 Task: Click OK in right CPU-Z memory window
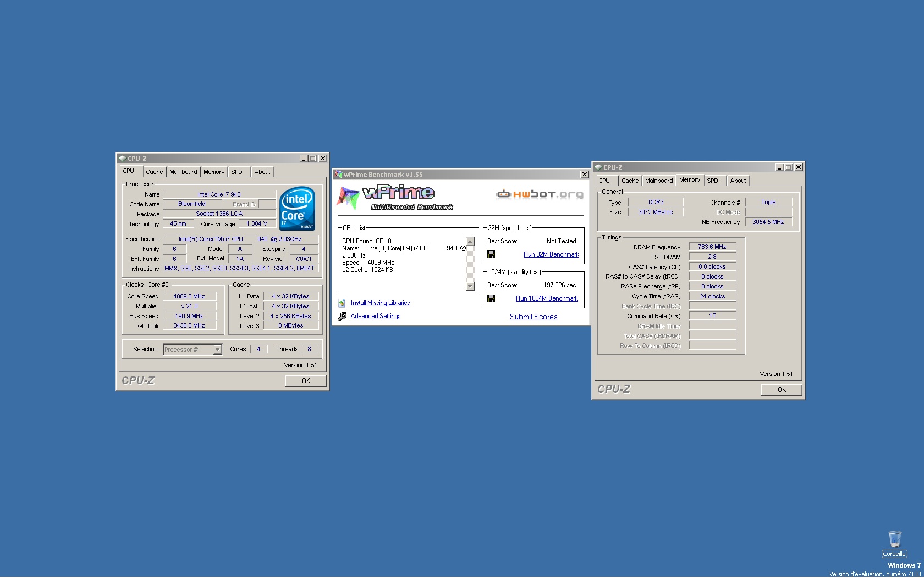tap(782, 390)
